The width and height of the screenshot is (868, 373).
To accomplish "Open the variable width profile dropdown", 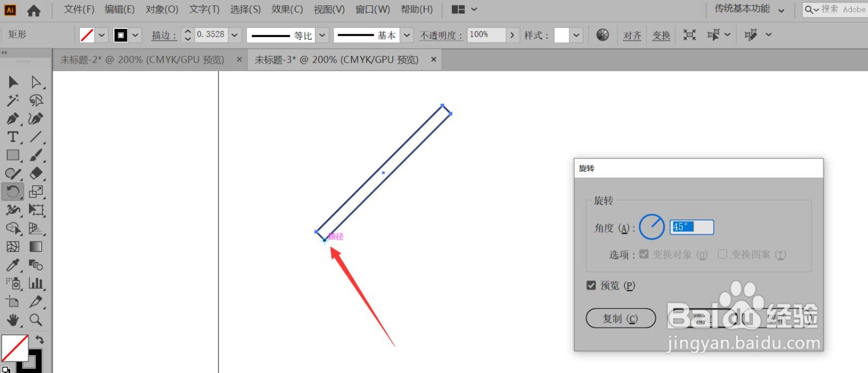I will [322, 35].
